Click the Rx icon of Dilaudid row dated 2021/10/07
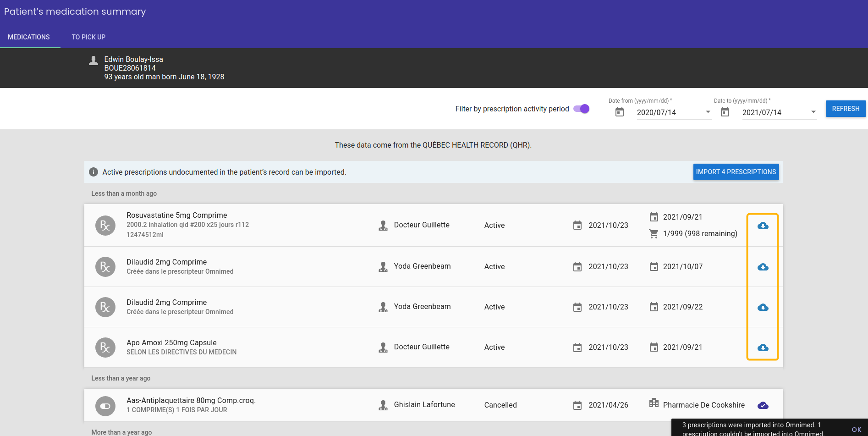The height and width of the screenshot is (436, 868). tap(105, 267)
